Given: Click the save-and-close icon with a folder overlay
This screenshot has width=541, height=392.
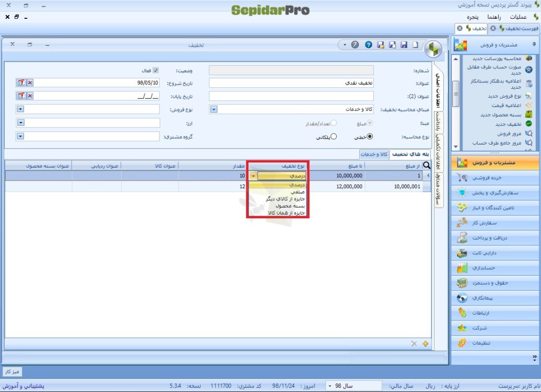Looking at the screenshot, I should coord(381,45).
